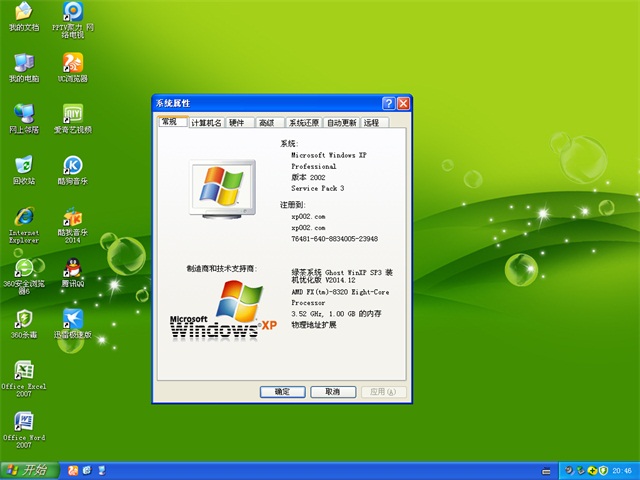Click the help question mark in title bar
Screen dimensions: 640x480
click(x=388, y=103)
